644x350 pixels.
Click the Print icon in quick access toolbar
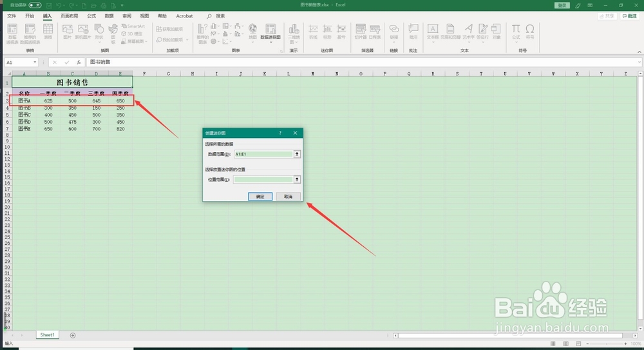[x=104, y=5]
